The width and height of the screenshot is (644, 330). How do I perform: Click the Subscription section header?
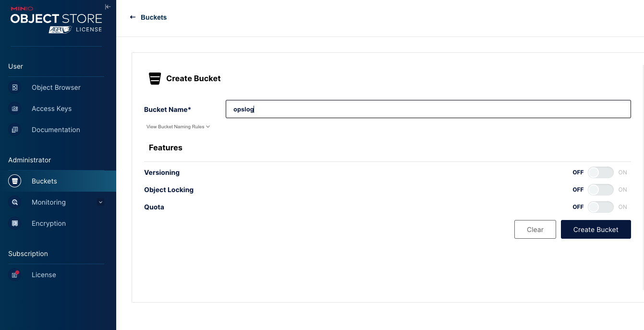(x=28, y=254)
